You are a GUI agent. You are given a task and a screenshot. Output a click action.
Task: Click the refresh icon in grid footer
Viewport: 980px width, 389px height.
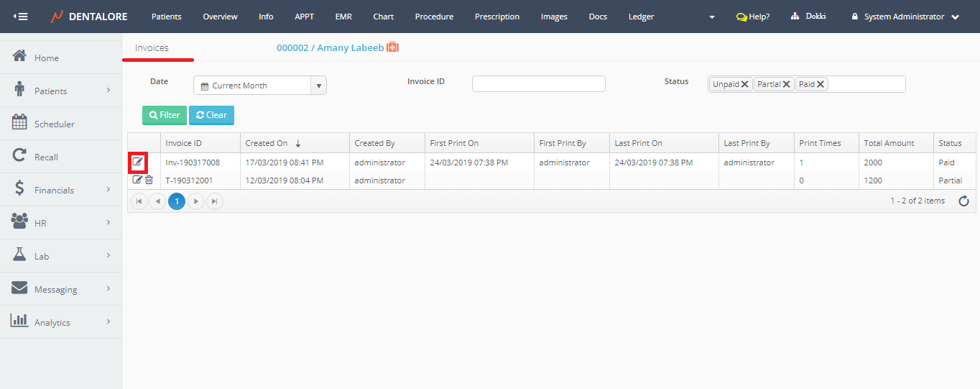coord(964,201)
